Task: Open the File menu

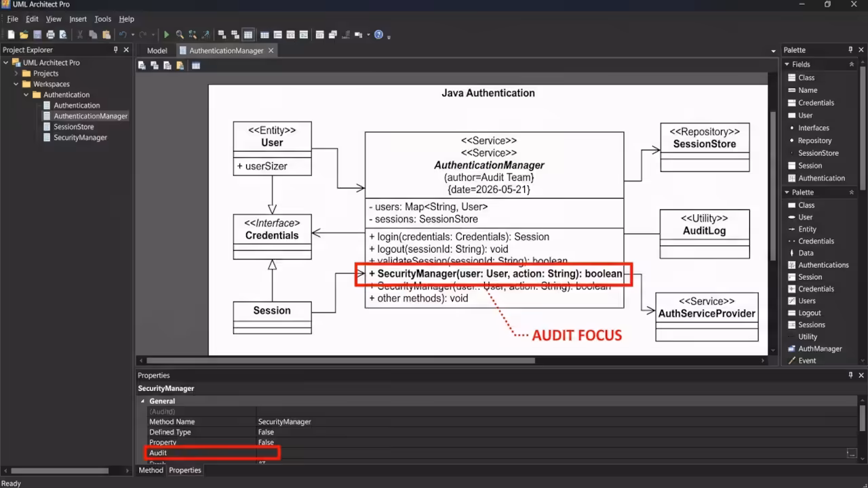Action: 13,19
